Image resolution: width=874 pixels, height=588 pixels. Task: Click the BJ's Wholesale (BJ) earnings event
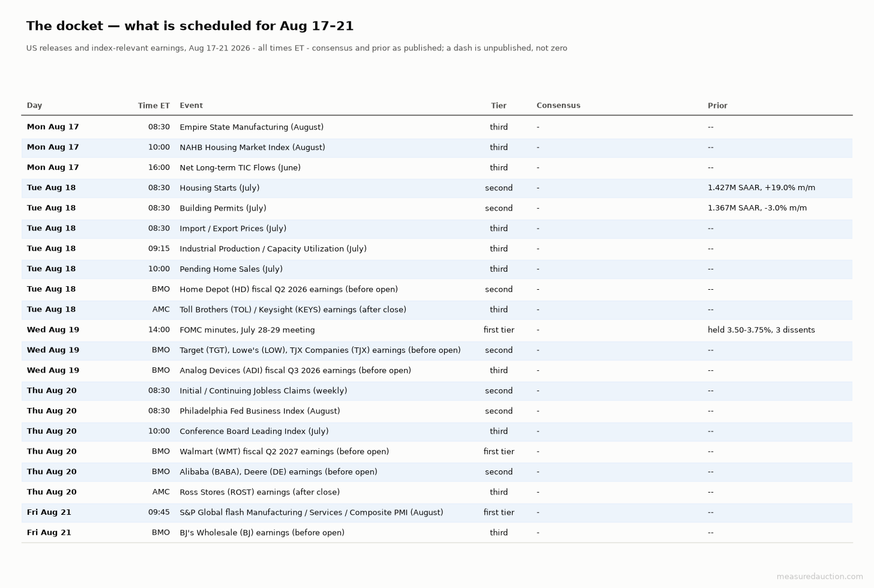pos(262,533)
